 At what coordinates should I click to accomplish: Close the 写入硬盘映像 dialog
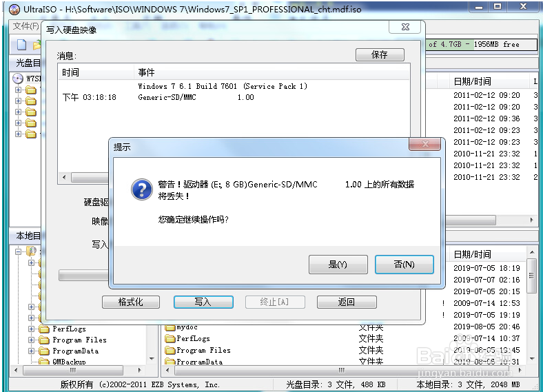point(405,27)
